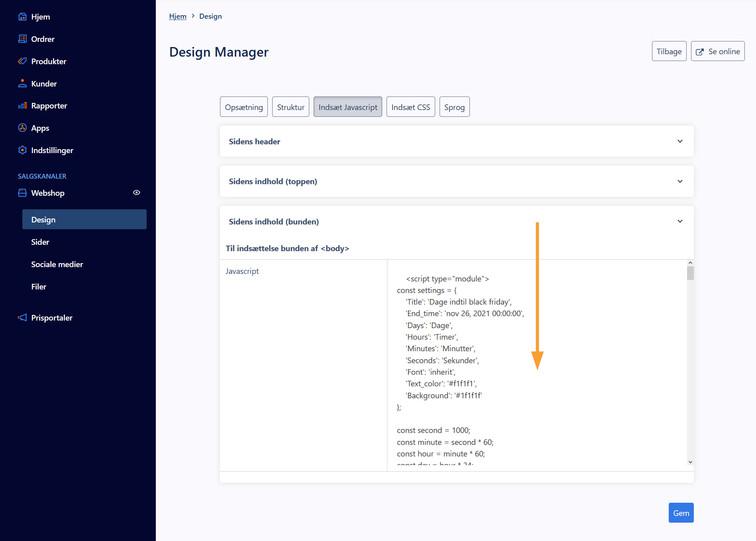Open the Struktur tab
Screen dimensions: 756x541
click(291, 107)
